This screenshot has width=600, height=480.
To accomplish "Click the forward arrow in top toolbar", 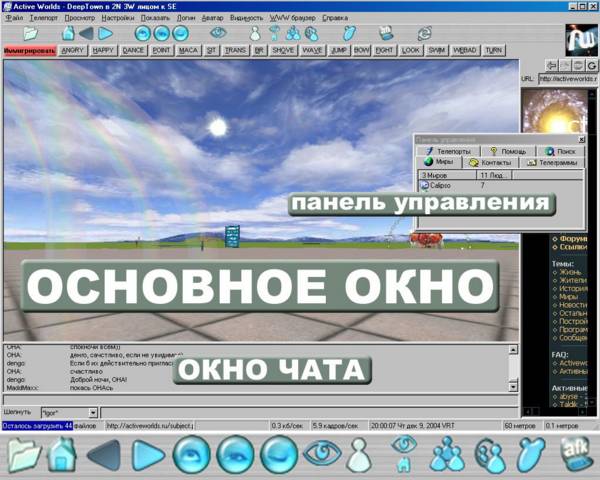I will (105, 34).
